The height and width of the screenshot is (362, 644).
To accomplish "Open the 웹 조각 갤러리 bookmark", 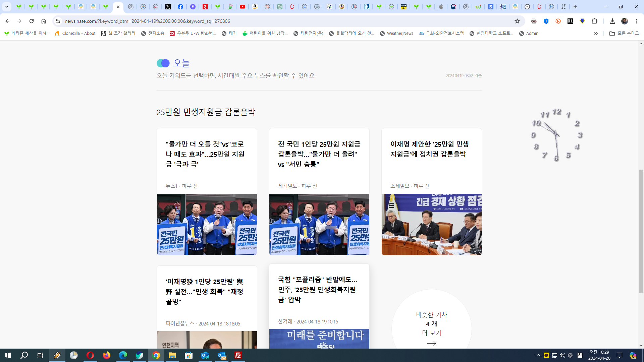I will click(118, 34).
